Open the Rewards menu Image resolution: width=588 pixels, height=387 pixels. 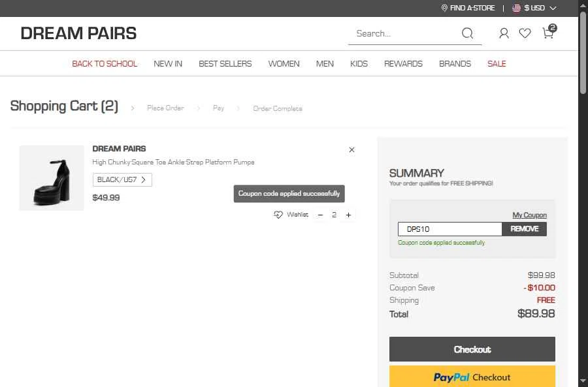[x=404, y=64]
